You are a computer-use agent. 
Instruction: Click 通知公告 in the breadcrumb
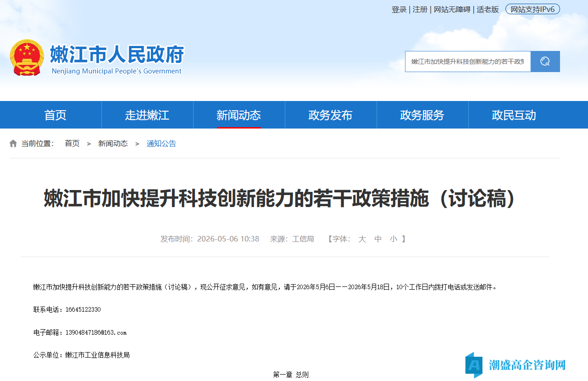pyautogui.click(x=161, y=144)
